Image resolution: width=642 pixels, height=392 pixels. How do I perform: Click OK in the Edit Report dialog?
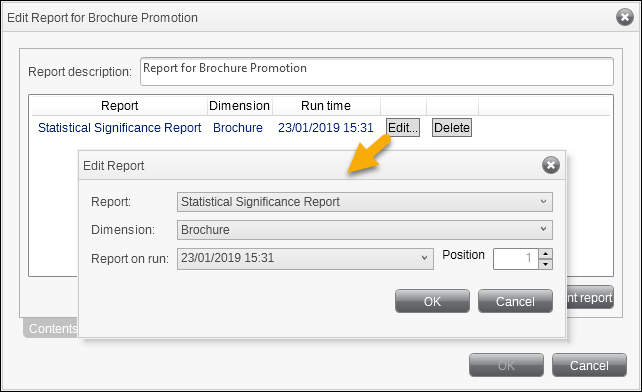coord(432,301)
